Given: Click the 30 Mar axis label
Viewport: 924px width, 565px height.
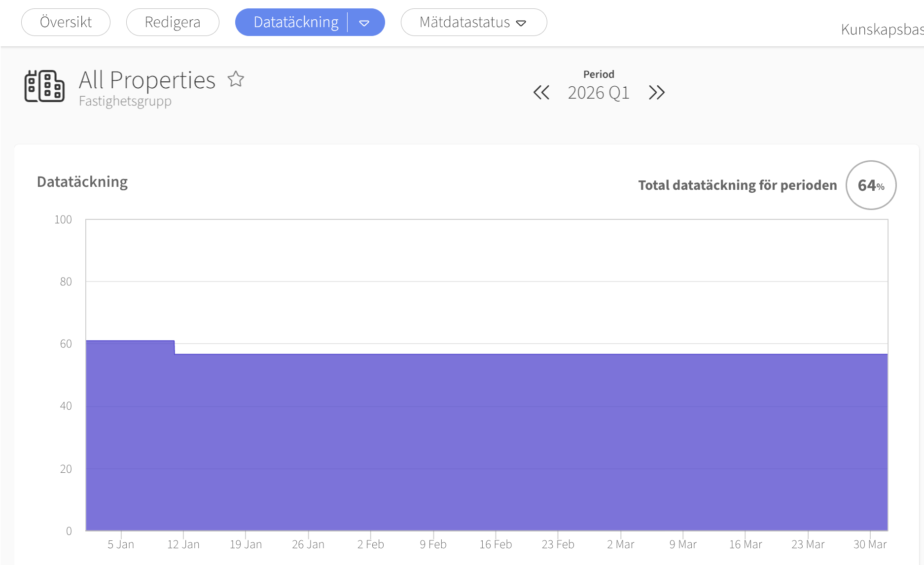Looking at the screenshot, I should click(870, 544).
